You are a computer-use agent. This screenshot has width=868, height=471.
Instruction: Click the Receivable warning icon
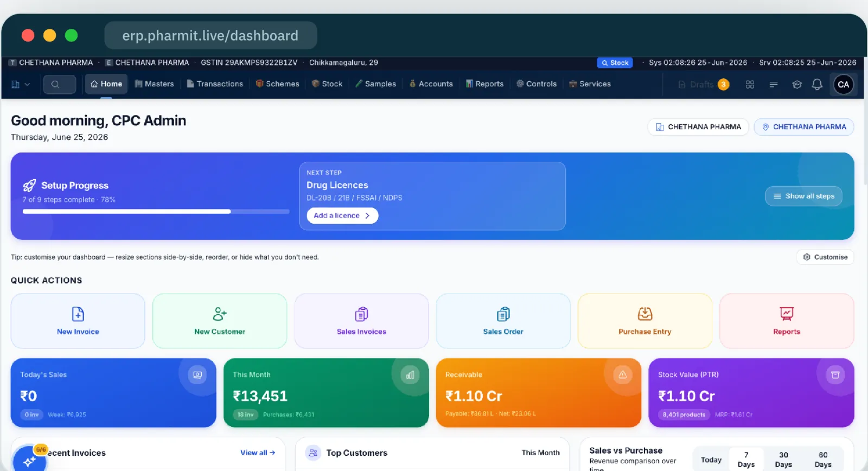[623, 375]
